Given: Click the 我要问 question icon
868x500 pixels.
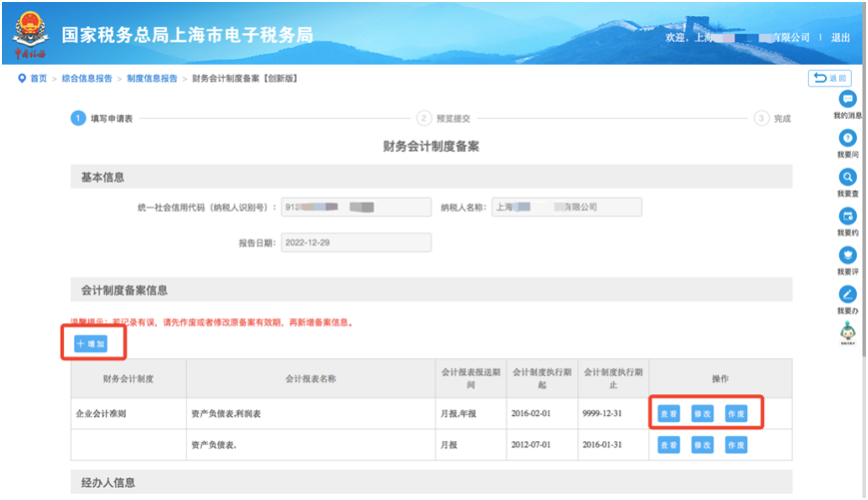Looking at the screenshot, I should tap(847, 139).
